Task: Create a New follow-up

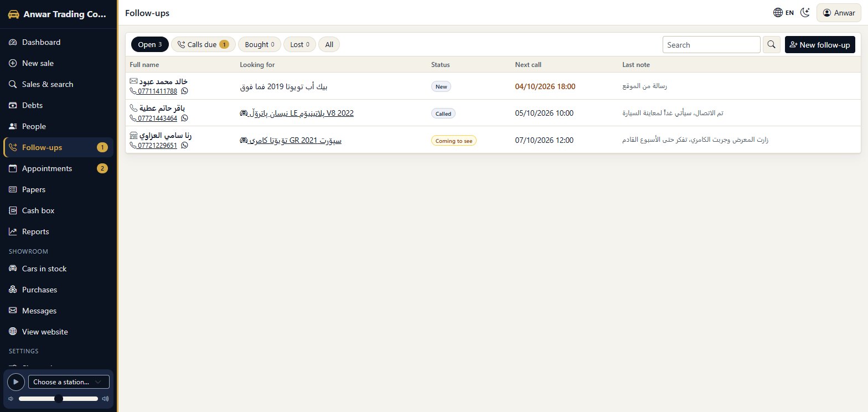Action: pos(820,45)
